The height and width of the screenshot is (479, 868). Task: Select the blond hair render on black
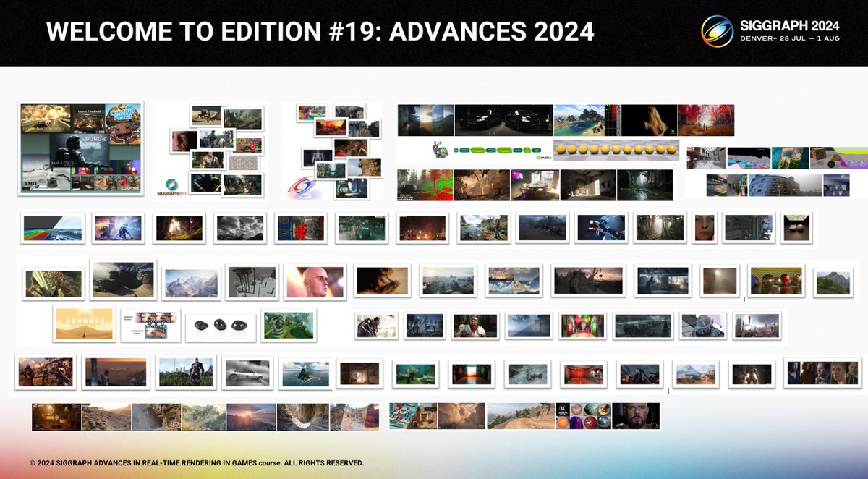click(x=649, y=120)
